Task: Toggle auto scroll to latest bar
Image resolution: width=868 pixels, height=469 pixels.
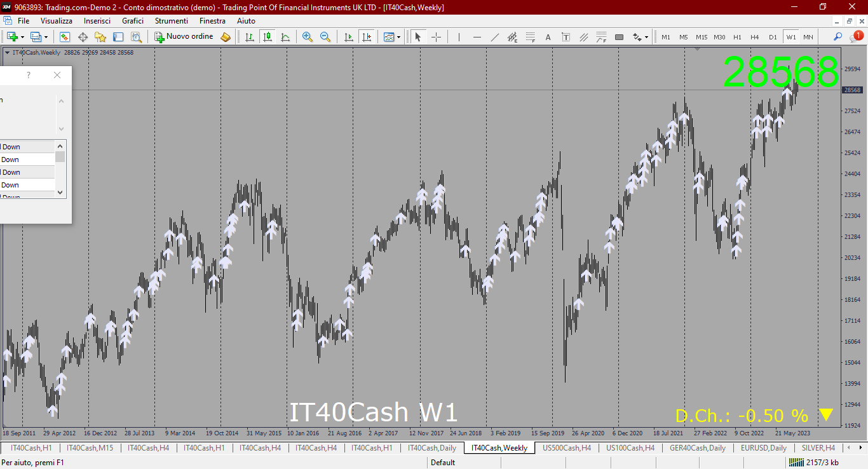Action: 348,37
